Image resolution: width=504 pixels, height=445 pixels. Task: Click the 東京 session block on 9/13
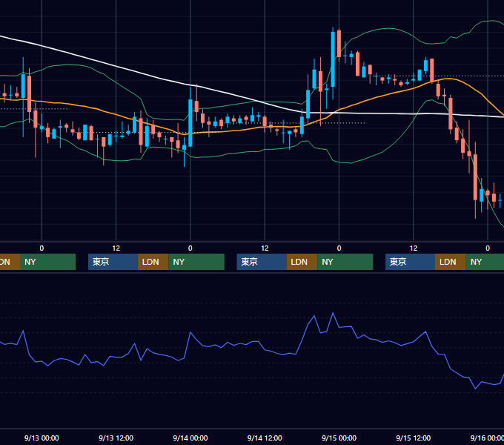pyautogui.click(x=113, y=262)
